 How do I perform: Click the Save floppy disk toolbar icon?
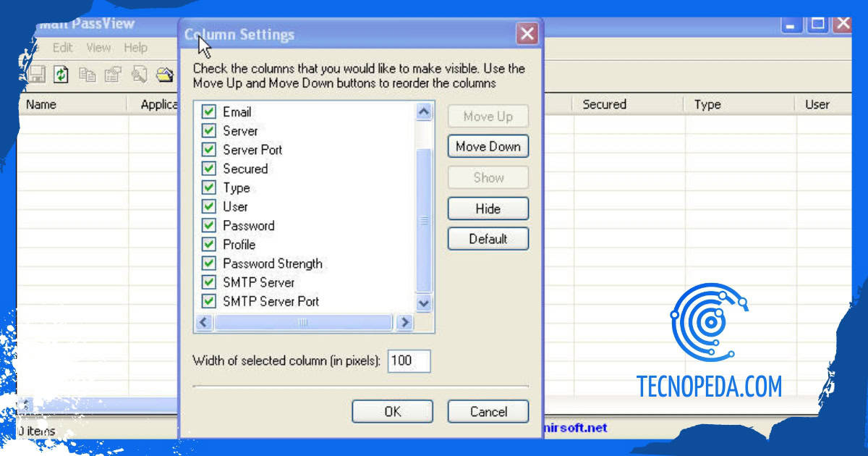point(37,73)
